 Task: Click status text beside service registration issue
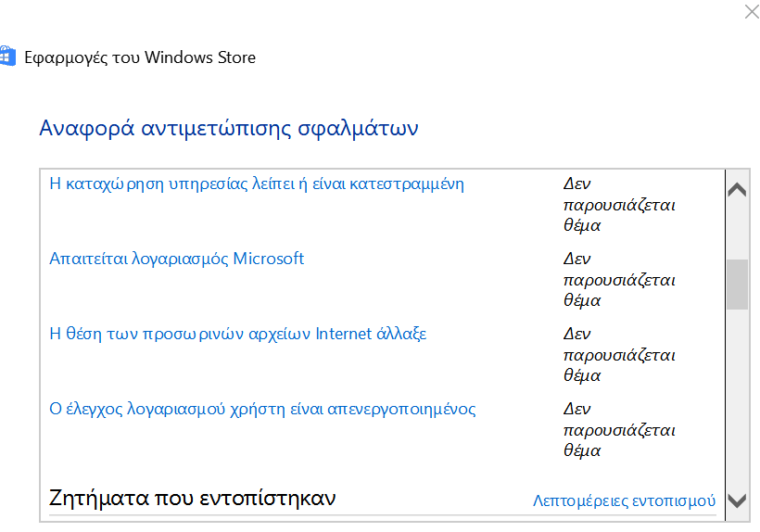coord(619,205)
